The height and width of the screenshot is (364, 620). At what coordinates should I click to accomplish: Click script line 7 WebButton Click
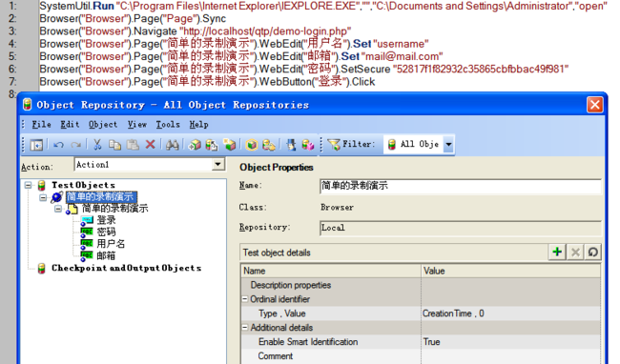tap(207, 82)
